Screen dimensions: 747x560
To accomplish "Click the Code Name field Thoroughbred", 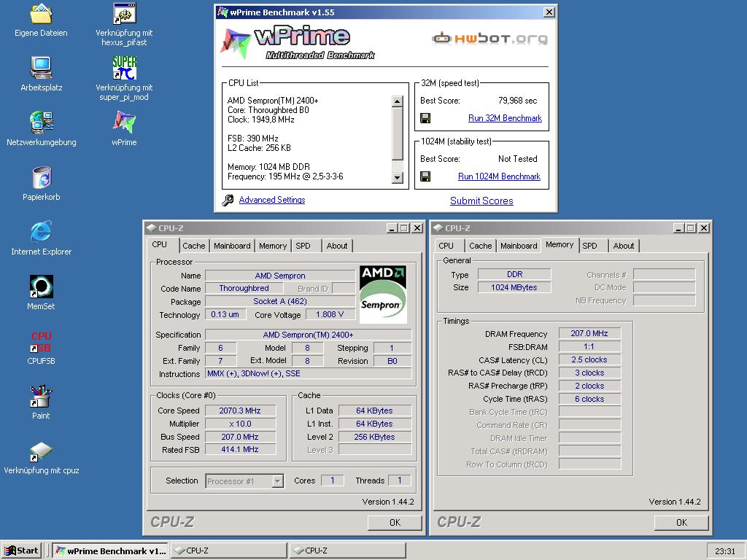I will tap(244, 288).
